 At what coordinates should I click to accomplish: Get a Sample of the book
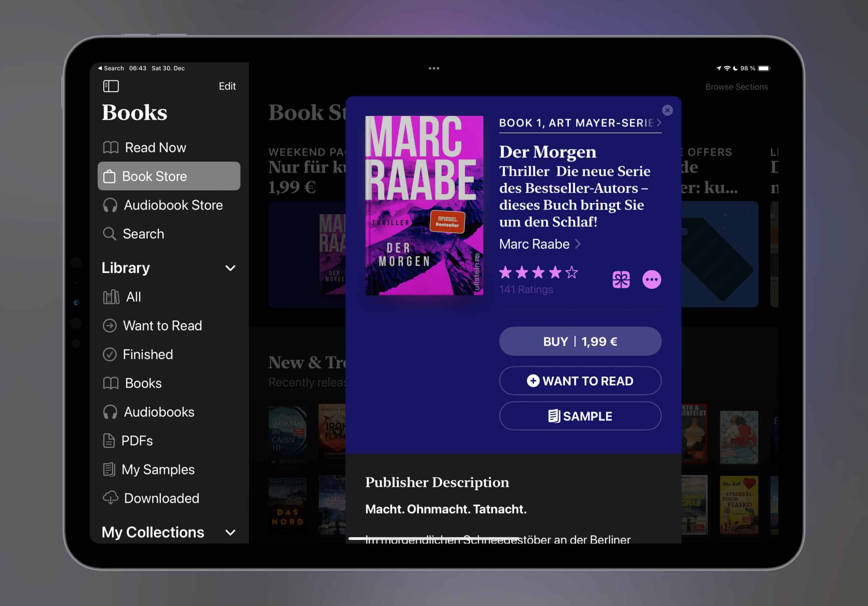pos(580,416)
